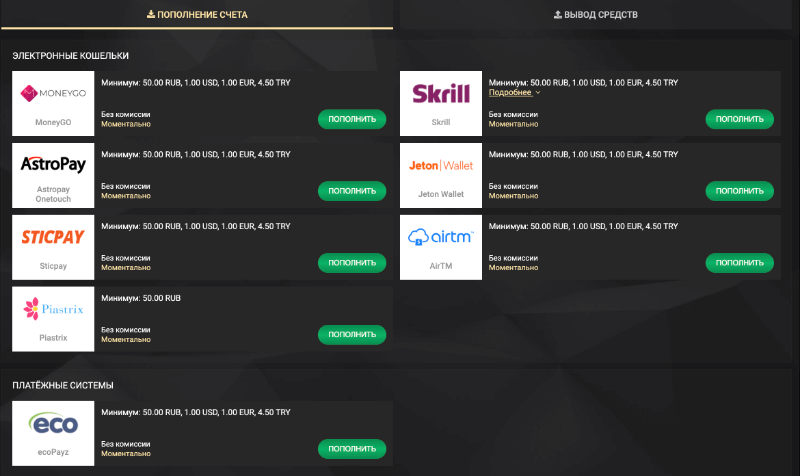Click the Skrill logo icon
800x476 pixels.
click(x=441, y=94)
